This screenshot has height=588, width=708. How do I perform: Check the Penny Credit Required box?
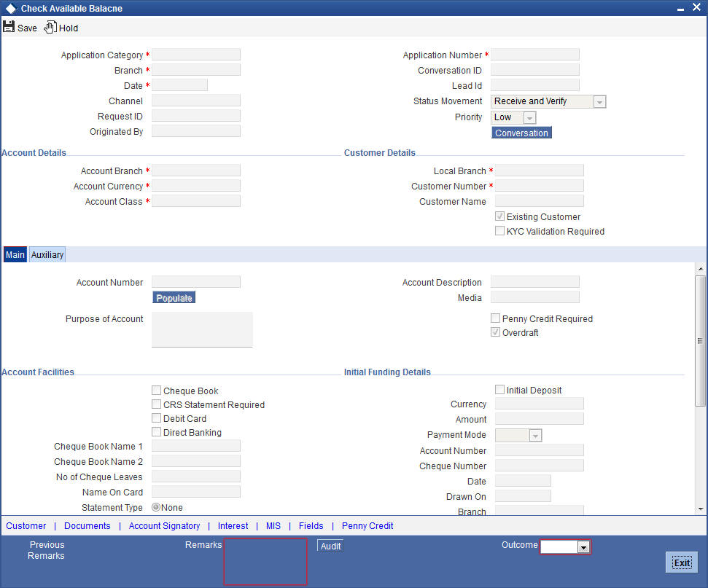(x=495, y=318)
